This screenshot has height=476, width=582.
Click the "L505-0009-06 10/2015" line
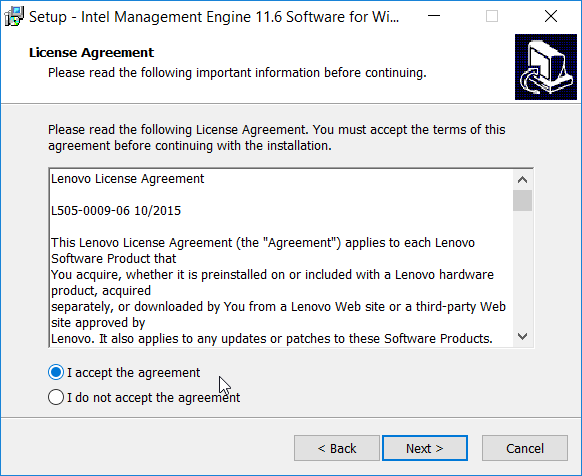(x=116, y=211)
